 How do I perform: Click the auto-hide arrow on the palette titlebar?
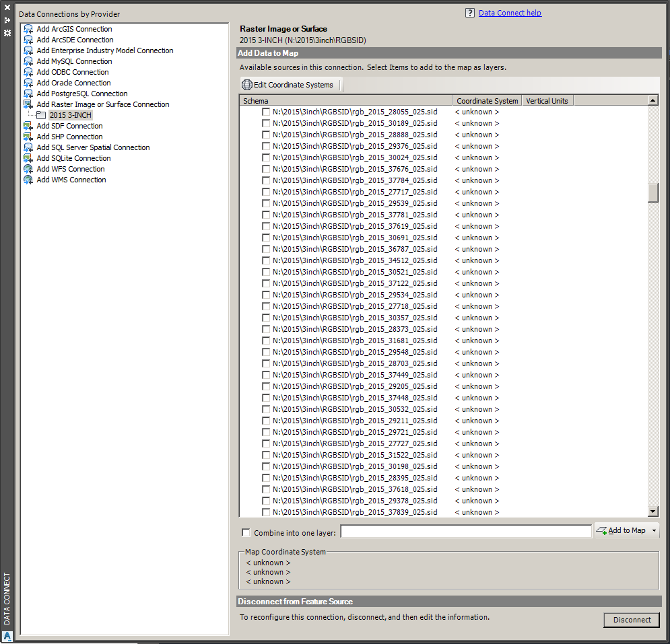[8, 19]
